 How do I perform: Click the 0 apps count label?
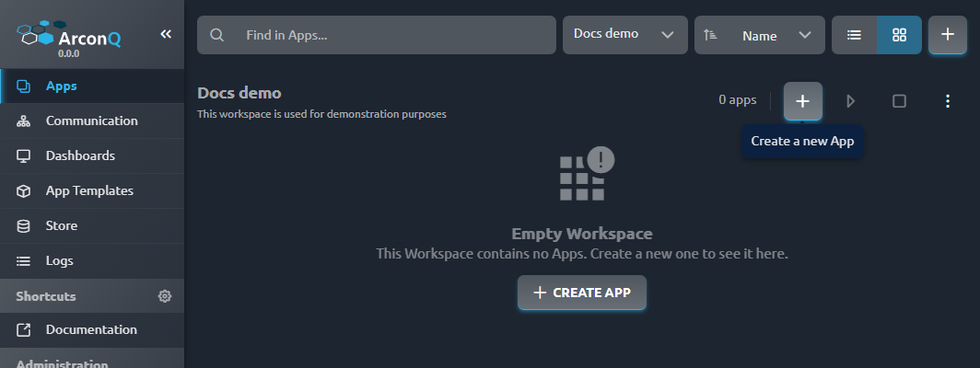[738, 100]
